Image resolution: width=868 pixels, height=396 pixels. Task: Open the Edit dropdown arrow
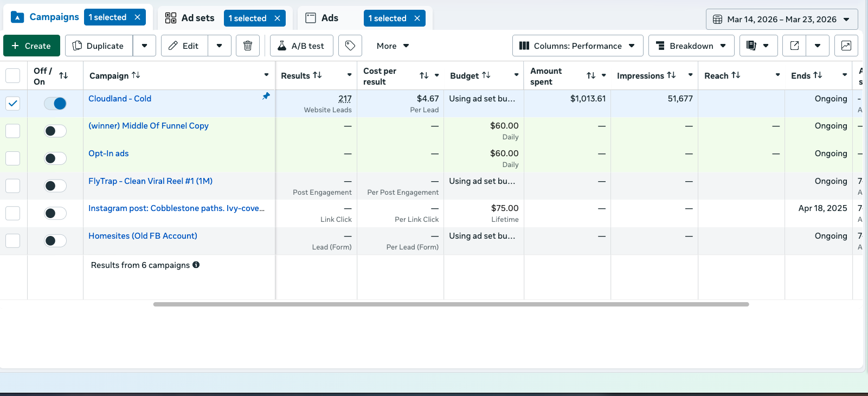(220, 46)
